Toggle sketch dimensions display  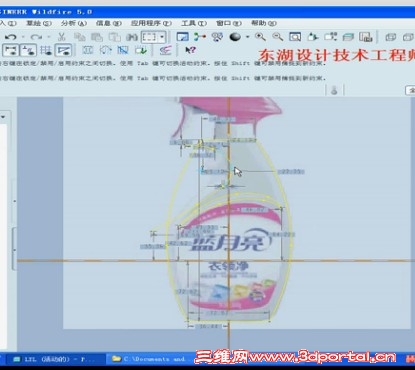(11, 51)
